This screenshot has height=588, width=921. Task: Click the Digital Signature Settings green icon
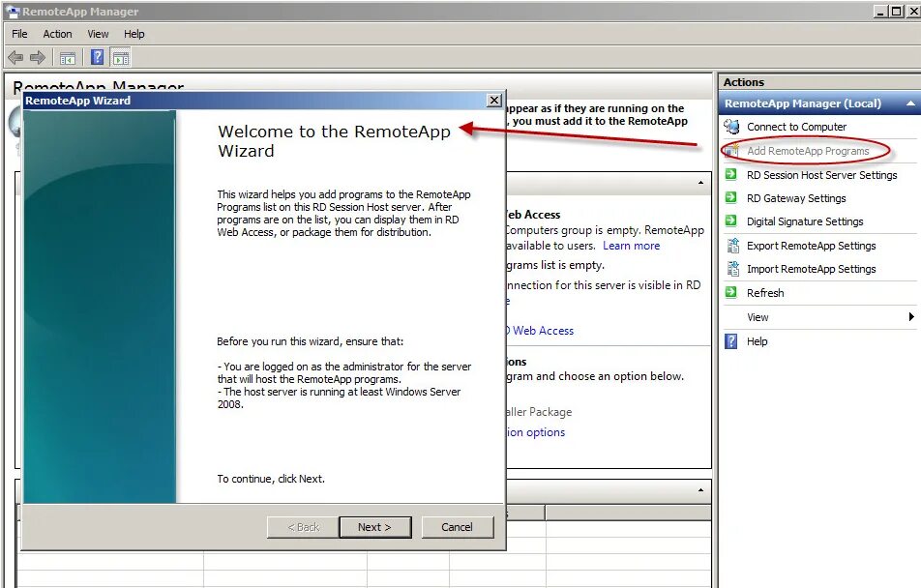click(731, 220)
